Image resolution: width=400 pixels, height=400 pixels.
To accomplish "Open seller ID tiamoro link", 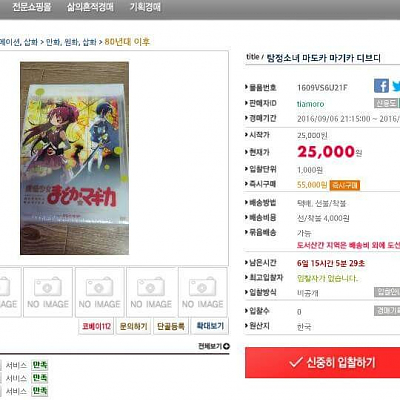I will (x=310, y=104).
